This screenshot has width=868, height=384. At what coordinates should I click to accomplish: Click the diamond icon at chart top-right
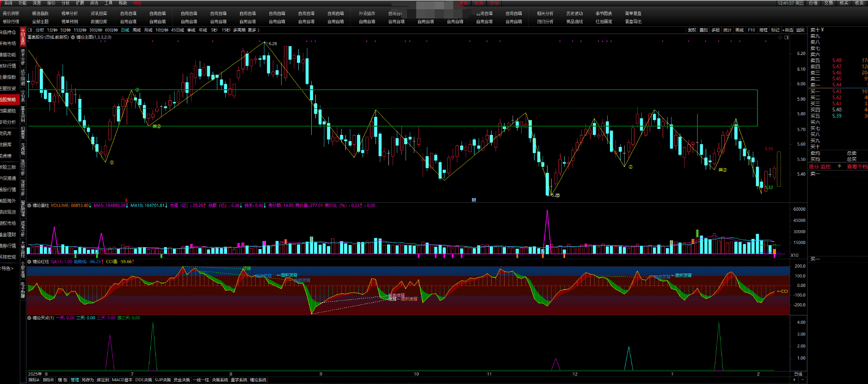[781, 37]
